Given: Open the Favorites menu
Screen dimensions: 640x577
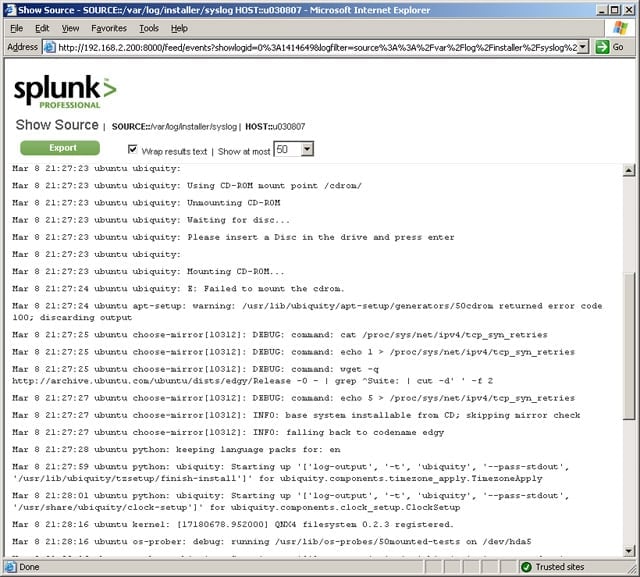Looking at the screenshot, I should (109, 28).
